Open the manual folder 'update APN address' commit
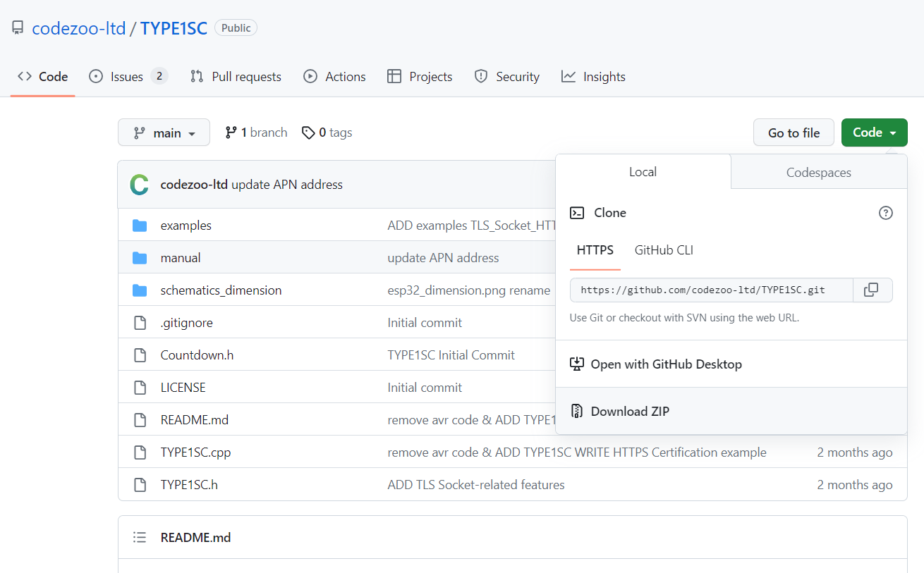Screen dimensions: 924x573 point(443,258)
